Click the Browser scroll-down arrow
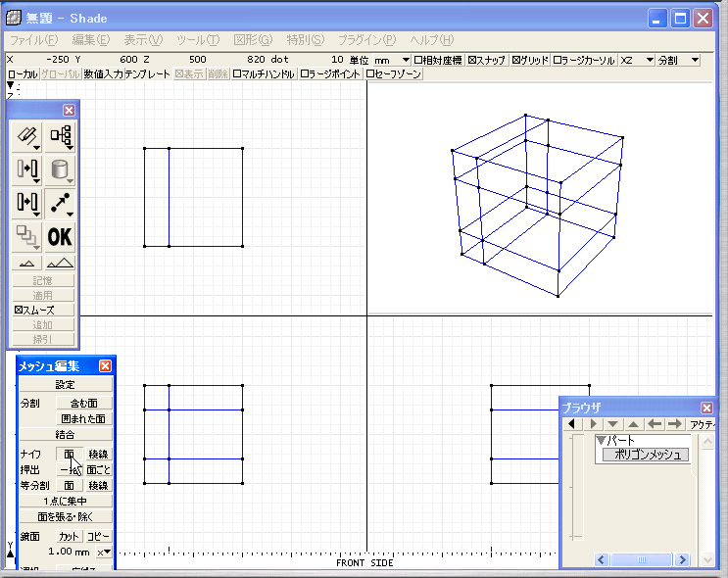The width and height of the screenshot is (728, 578). (707, 559)
